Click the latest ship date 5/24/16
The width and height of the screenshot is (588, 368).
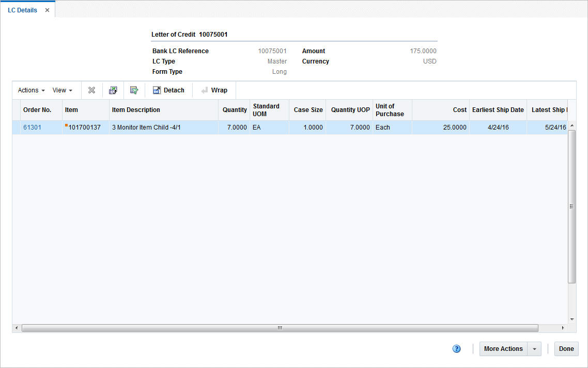click(x=555, y=127)
